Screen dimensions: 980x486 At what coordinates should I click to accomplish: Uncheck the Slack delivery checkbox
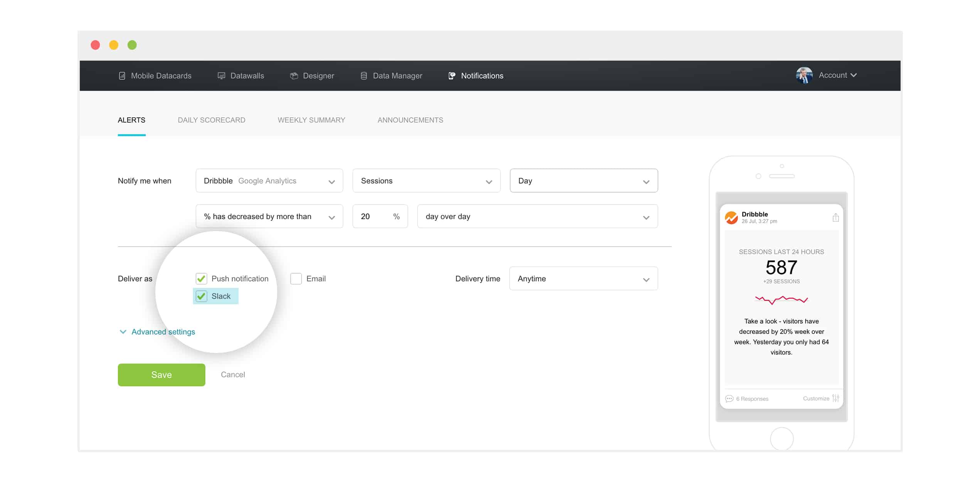pyautogui.click(x=201, y=296)
